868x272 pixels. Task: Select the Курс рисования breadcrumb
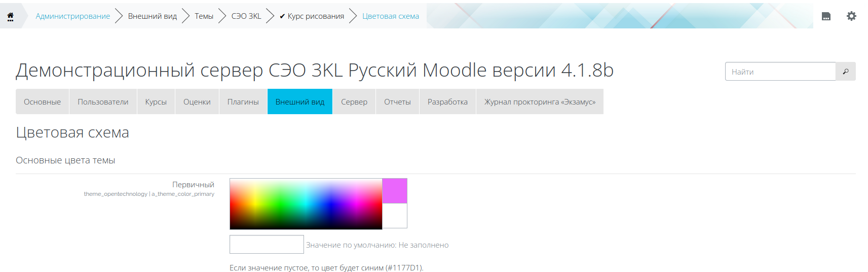click(x=312, y=16)
